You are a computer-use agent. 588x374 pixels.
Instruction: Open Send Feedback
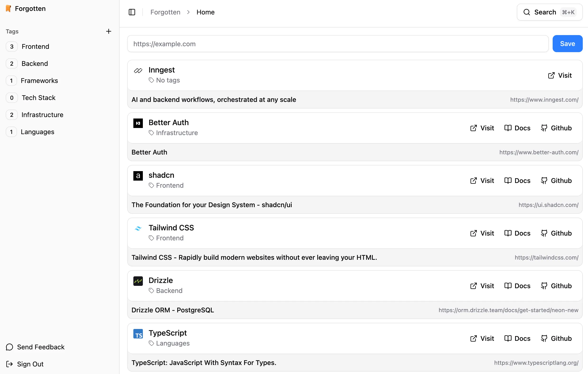(40, 347)
